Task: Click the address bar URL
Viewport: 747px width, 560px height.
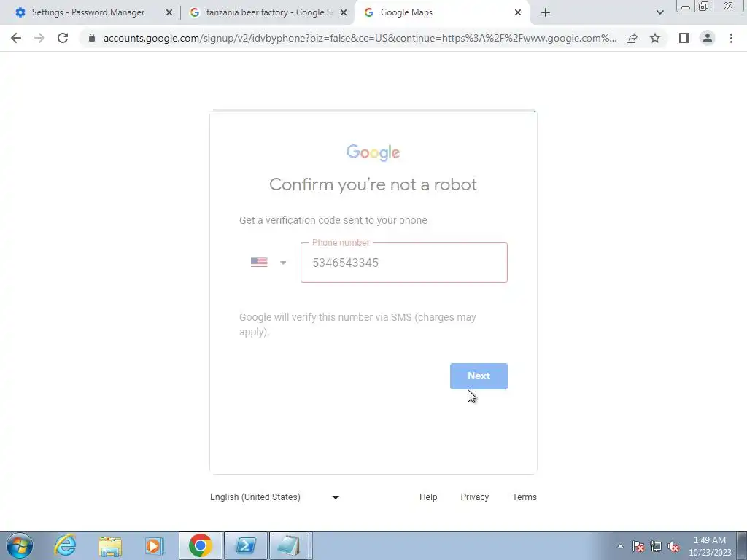Action: point(360,38)
